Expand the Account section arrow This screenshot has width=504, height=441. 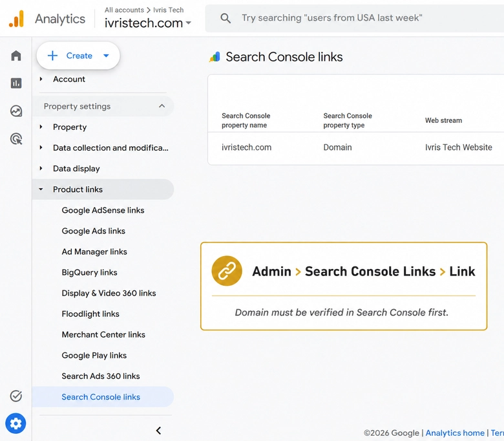tap(41, 79)
